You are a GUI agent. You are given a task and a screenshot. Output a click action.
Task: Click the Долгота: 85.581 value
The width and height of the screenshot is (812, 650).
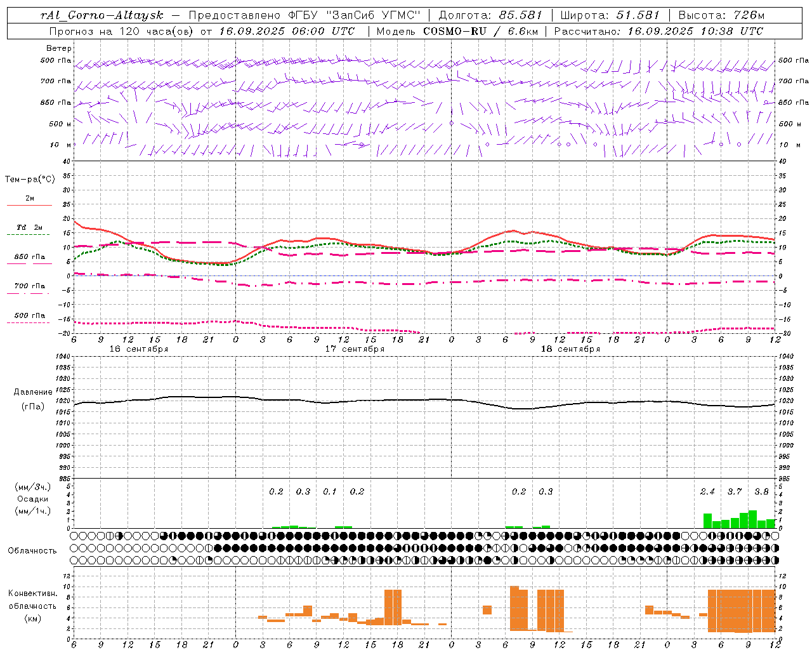point(492,15)
